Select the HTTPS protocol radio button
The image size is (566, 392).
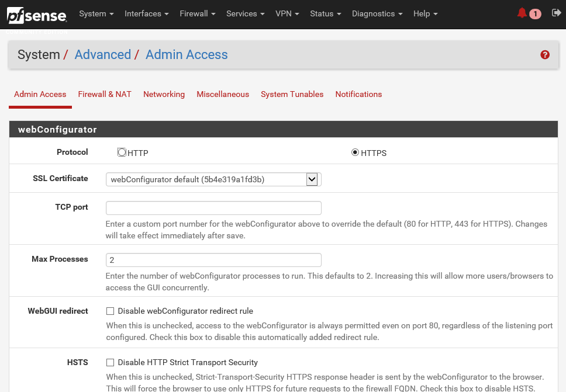click(355, 152)
